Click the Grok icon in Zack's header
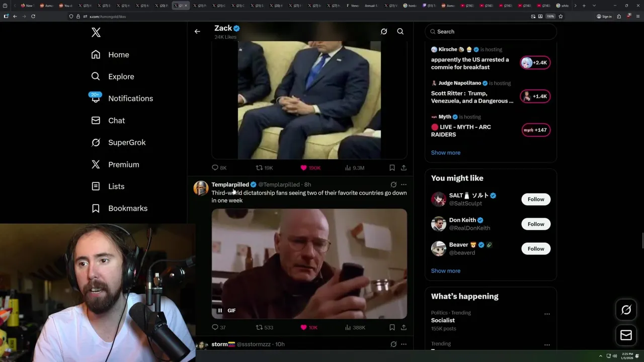Viewport: 644px width, 362px height. point(384,32)
